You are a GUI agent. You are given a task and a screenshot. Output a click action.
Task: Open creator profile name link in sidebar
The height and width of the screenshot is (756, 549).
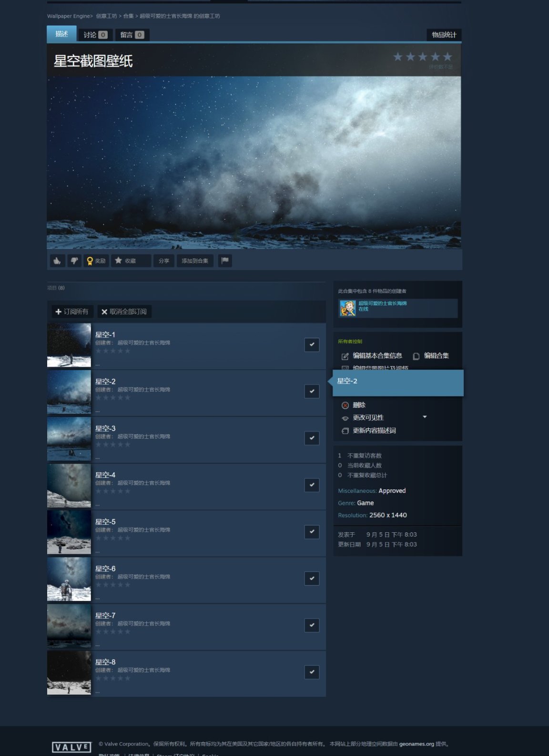(x=383, y=303)
